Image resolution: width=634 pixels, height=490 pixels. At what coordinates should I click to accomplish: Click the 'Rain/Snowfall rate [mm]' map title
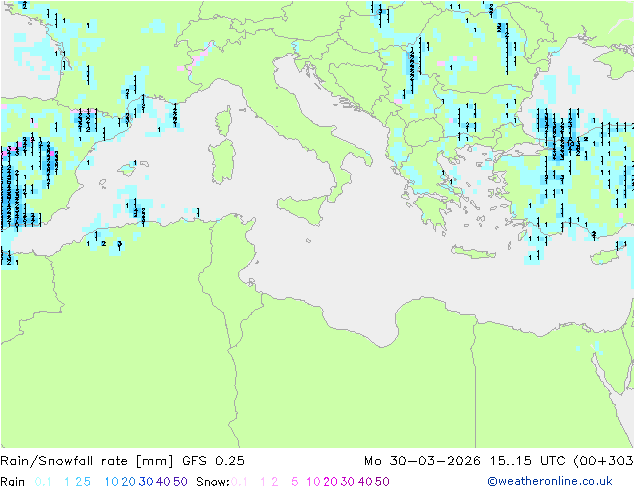point(87,461)
